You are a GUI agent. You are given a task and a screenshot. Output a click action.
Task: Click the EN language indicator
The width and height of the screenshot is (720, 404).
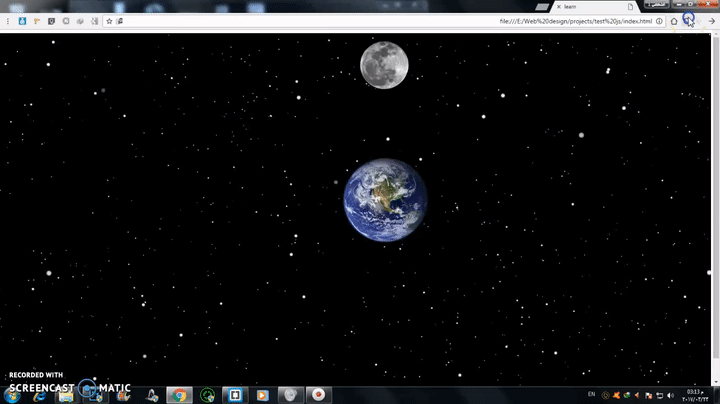point(591,394)
